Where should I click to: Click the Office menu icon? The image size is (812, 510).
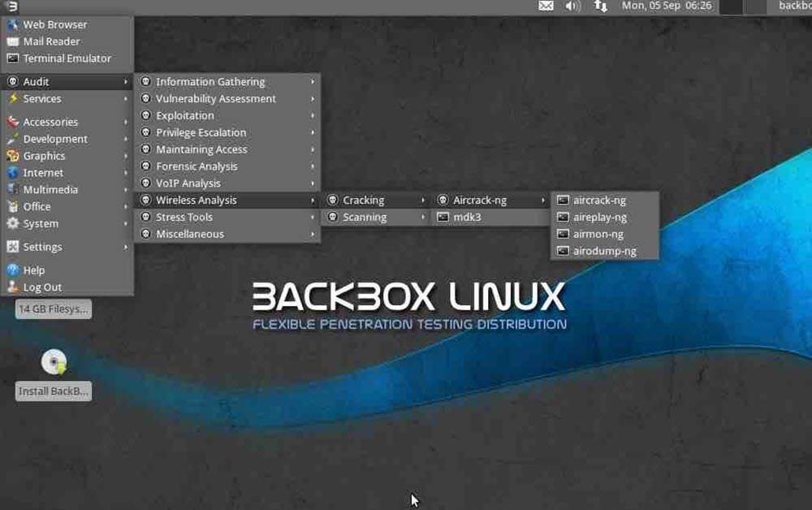[x=13, y=206]
